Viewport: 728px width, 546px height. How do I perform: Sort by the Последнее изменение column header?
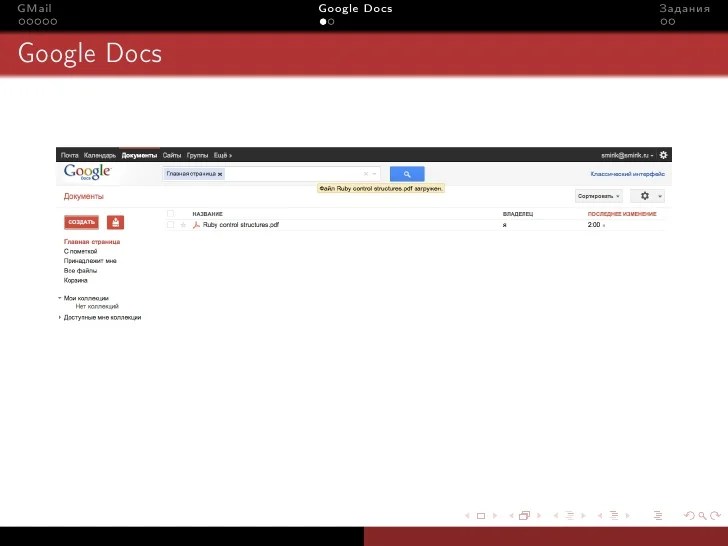point(622,214)
